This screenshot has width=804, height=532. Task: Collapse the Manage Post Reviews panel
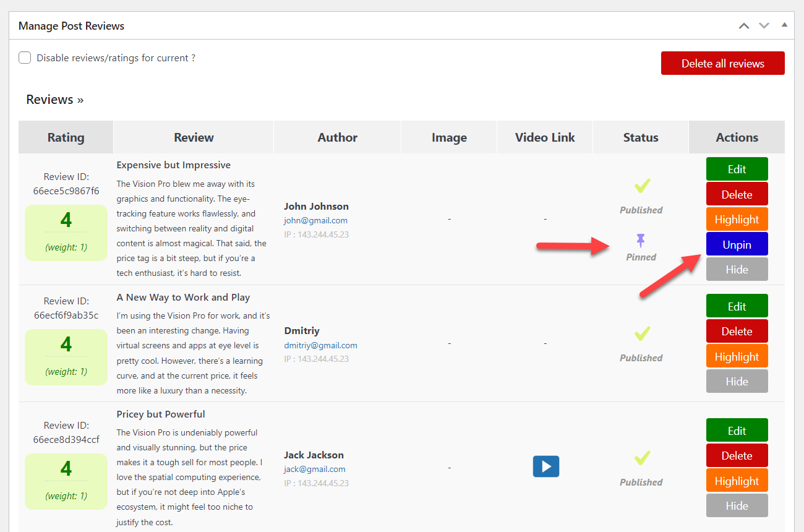[784, 25]
